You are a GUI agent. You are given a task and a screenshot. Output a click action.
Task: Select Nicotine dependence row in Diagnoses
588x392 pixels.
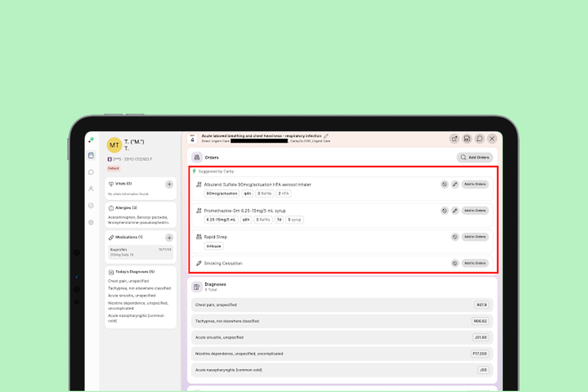(342, 354)
